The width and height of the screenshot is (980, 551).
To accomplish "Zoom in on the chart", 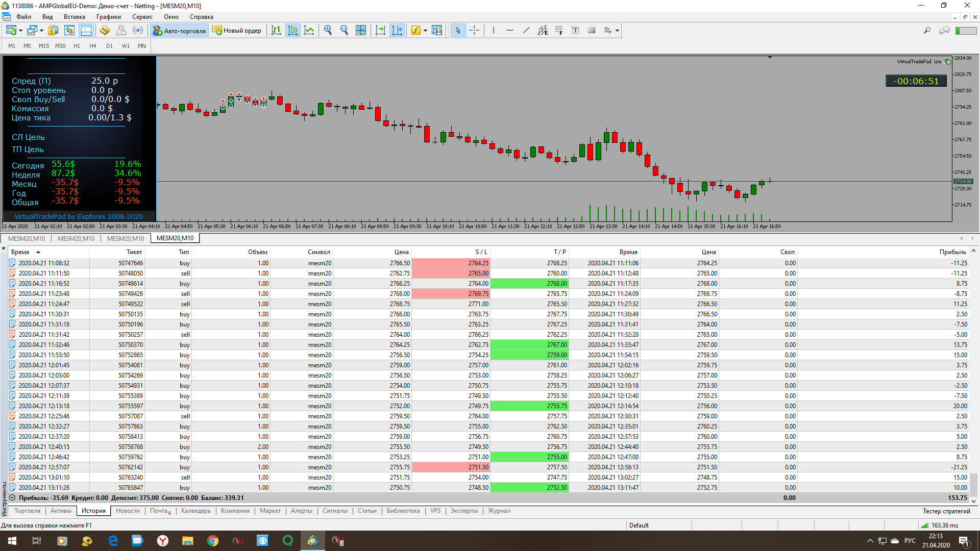I will click(x=328, y=31).
